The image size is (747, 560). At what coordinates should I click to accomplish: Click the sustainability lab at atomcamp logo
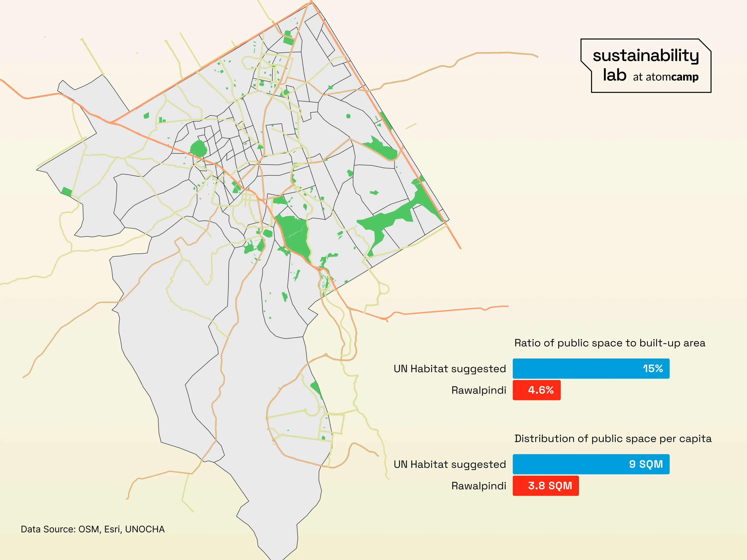tap(646, 65)
